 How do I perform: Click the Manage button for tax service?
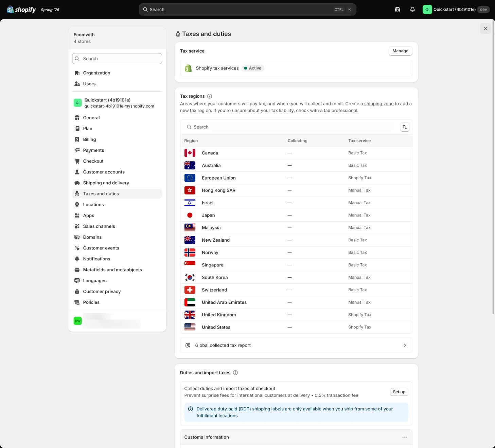coord(400,51)
